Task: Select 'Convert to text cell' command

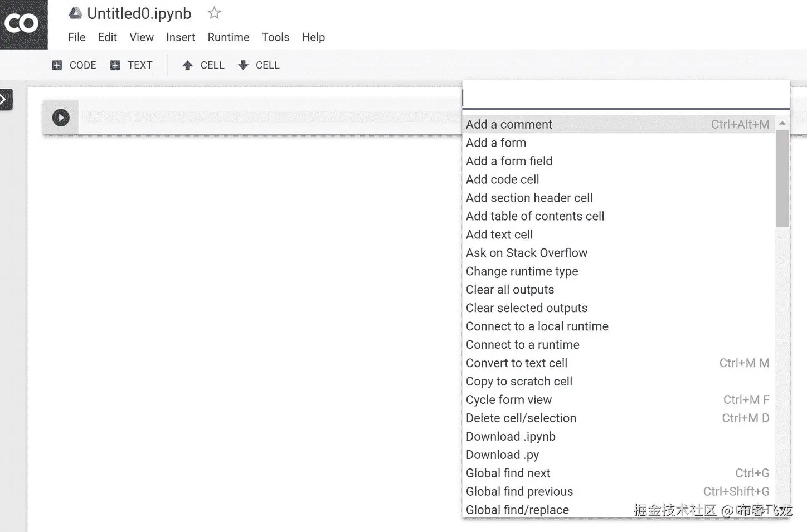Action: click(619, 363)
